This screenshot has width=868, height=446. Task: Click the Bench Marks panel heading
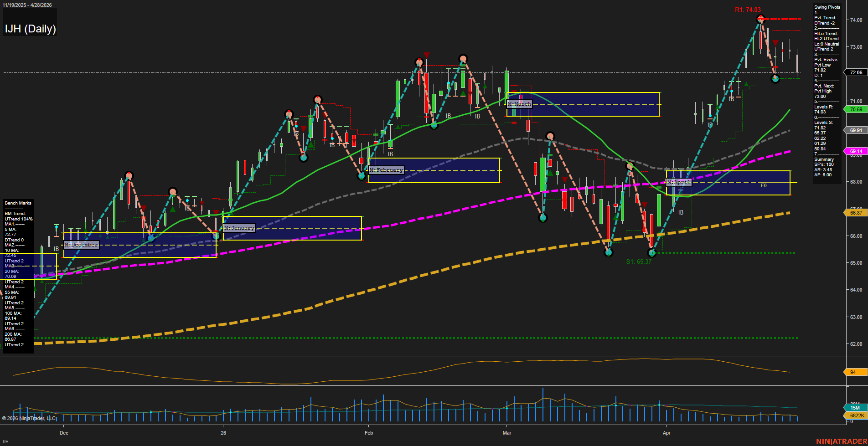(x=18, y=203)
